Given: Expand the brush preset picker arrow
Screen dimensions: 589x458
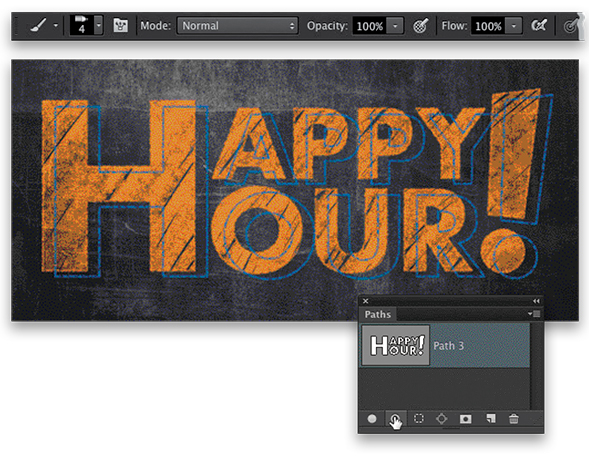Looking at the screenshot, I should pos(98,26).
